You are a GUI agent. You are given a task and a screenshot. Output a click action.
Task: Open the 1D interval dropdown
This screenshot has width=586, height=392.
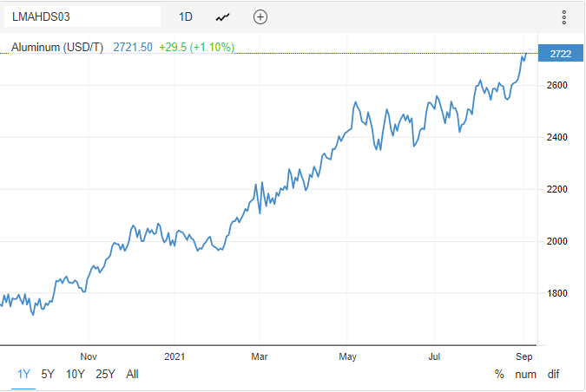pos(186,16)
